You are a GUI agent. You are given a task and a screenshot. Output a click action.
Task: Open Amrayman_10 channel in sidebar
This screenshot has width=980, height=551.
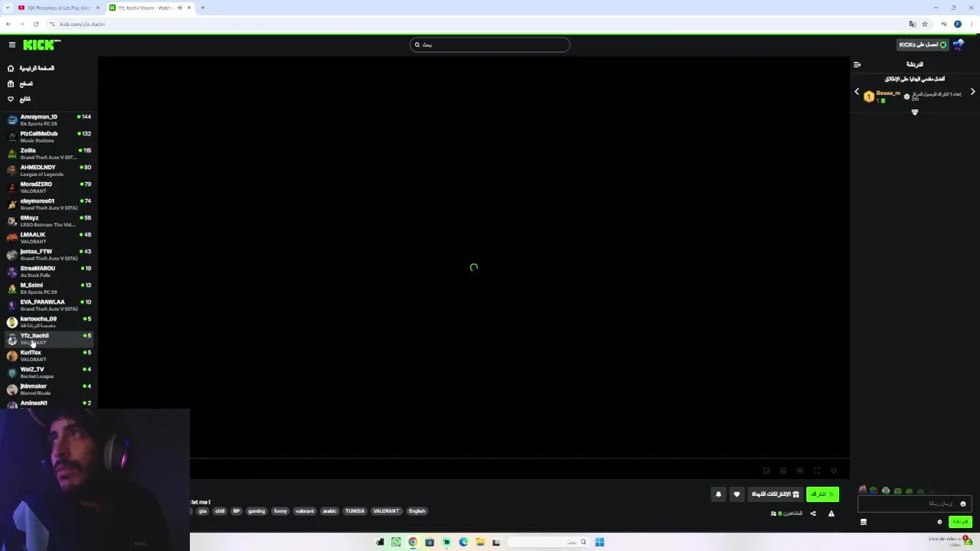pyautogui.click(x=49, y=120)
